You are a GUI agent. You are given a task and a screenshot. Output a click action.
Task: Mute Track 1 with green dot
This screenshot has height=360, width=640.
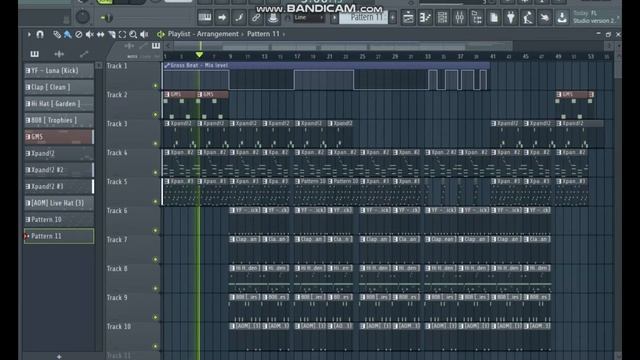point(155,86)
